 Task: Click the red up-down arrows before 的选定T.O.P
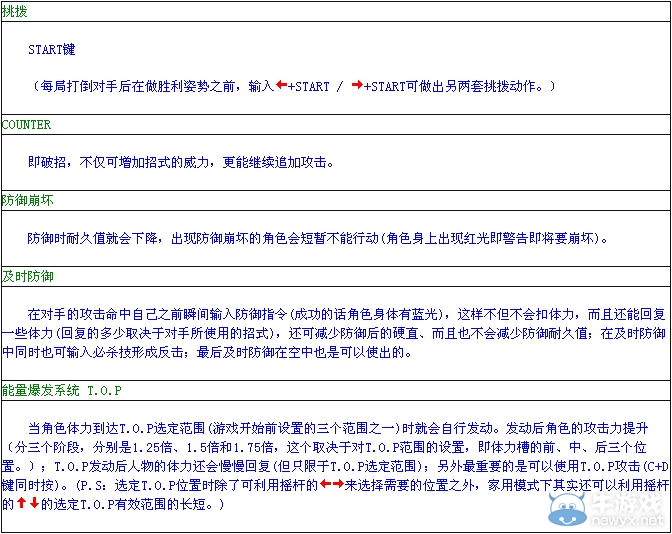(x=28, y=503)
